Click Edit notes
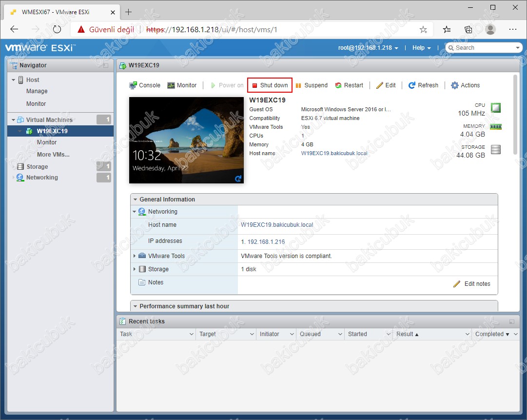Viewport: 527px width, 420px height. [472, 284]
